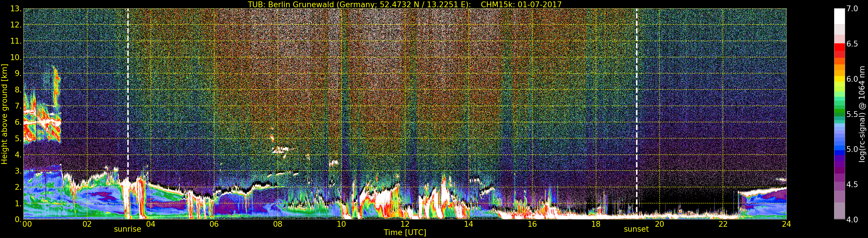Click the '14' time axis tick label
868x238 pixels.
click(x=468, y=224)
